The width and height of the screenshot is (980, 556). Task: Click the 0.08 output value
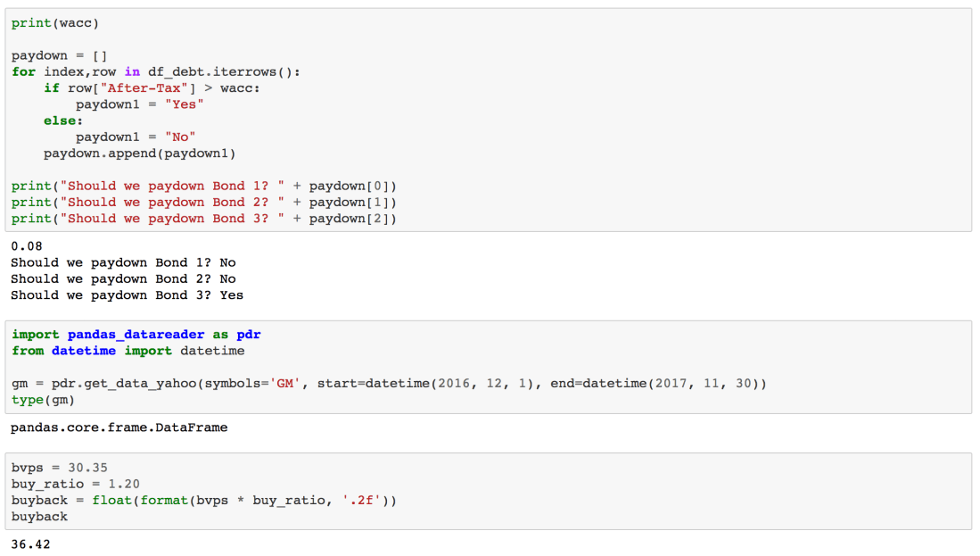tap(27, 246)
